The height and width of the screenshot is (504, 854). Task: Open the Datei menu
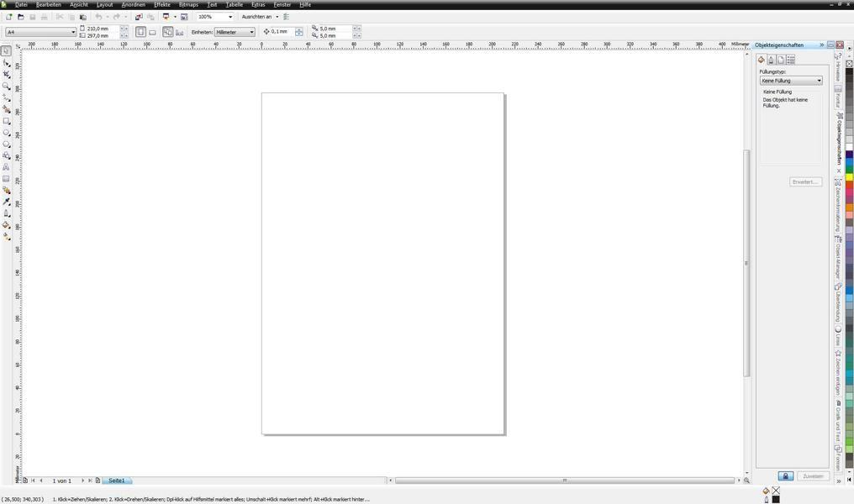point(21,4)
